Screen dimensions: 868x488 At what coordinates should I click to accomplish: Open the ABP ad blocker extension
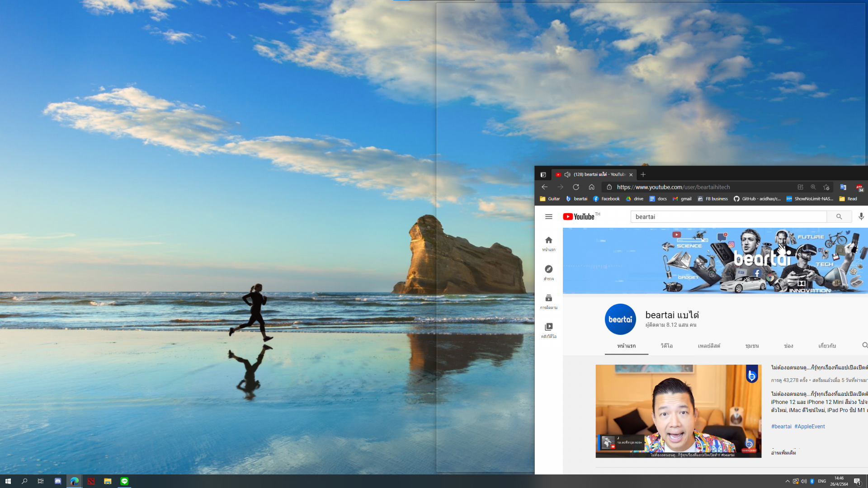(859, 188)
